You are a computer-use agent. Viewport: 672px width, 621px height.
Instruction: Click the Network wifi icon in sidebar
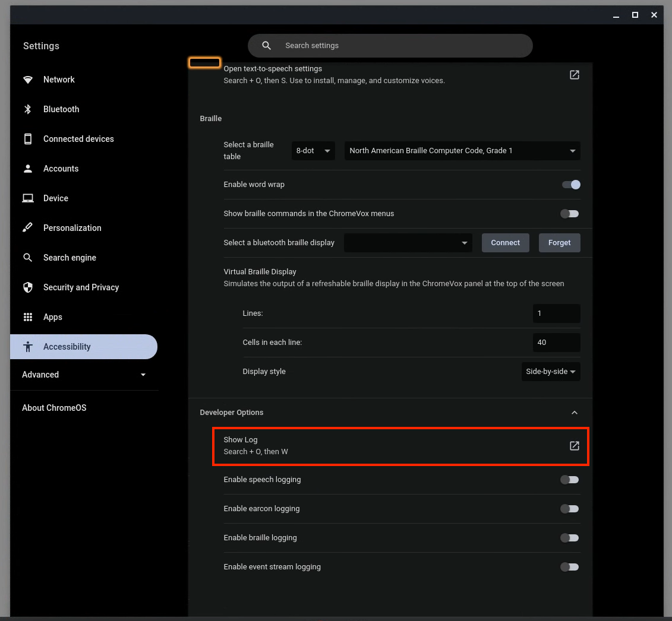28,80
